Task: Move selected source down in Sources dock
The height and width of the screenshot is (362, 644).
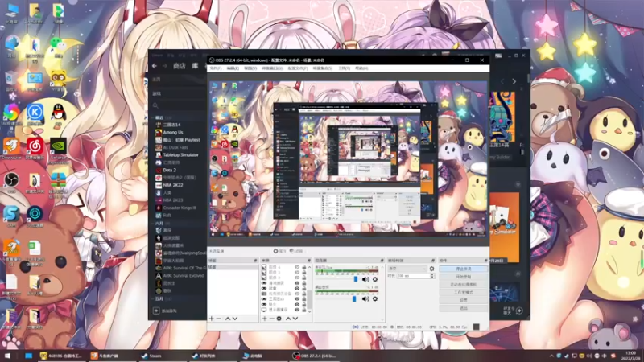Action: coord(295,319)
